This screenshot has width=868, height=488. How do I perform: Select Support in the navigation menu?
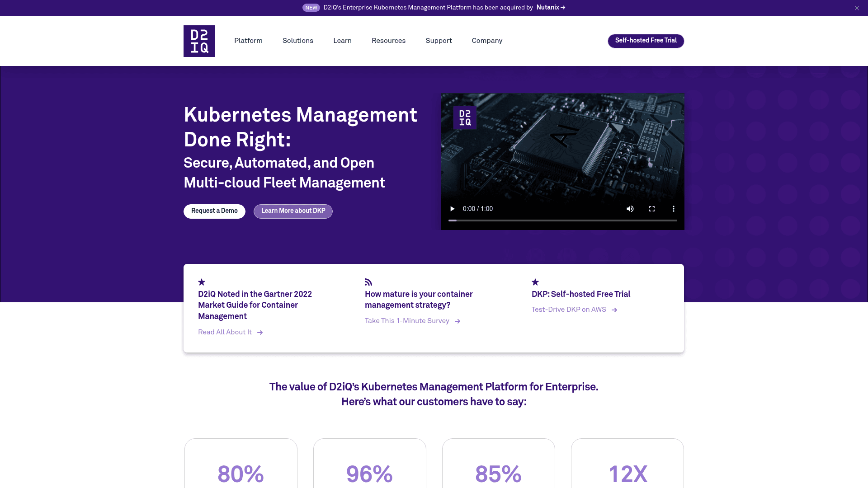coord(438,41)
